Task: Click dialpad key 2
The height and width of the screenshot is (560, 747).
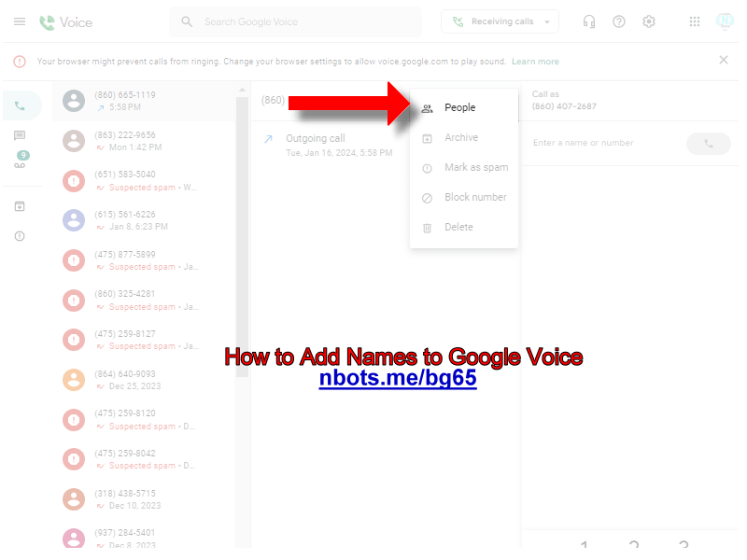Action: (x=634, y=546)
